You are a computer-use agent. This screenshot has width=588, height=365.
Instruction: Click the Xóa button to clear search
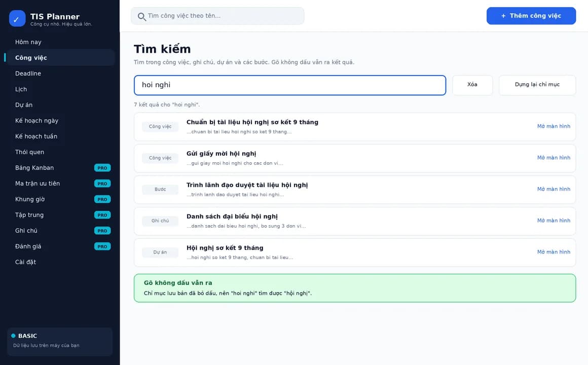(x=472, y=85)
